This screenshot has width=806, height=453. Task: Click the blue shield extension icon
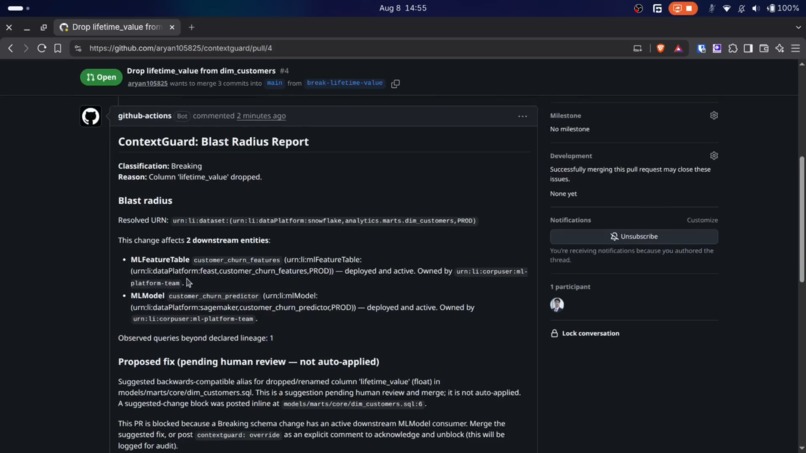[702, 48]
